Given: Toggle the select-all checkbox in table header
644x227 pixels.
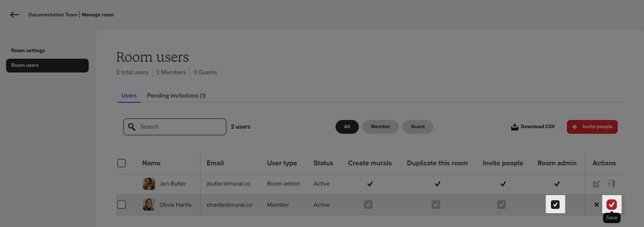Looking at the screenshot, I should click(121, 163).
